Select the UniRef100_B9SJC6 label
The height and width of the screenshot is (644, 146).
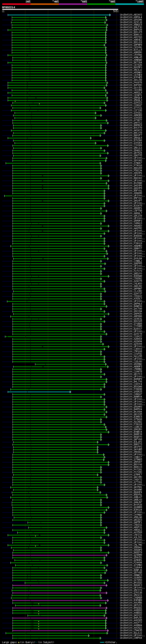click(131, 42)
